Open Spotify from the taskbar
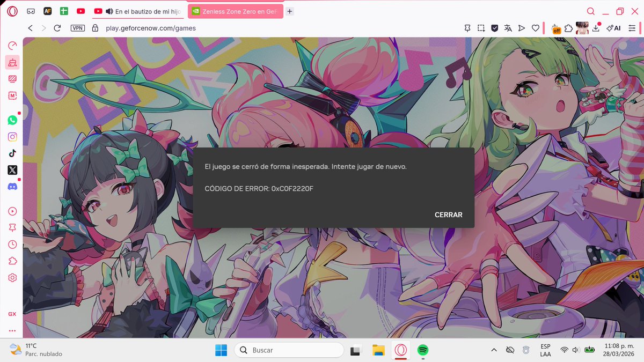The height and width of the screenshot is (362, 644). 422,350
